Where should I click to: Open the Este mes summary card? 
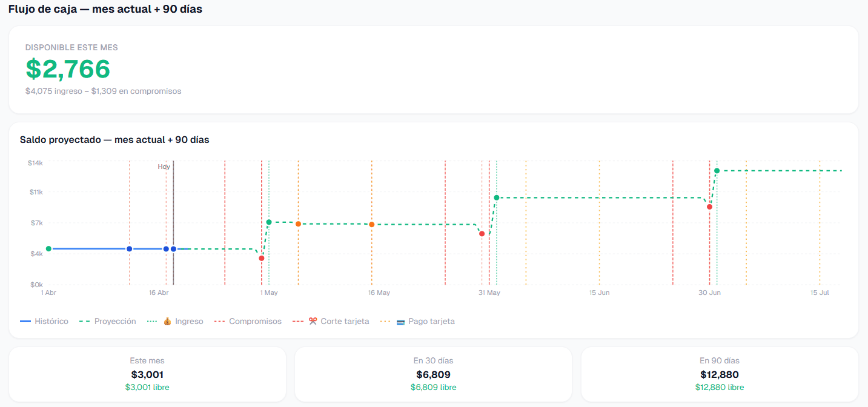tap(147, 374)
